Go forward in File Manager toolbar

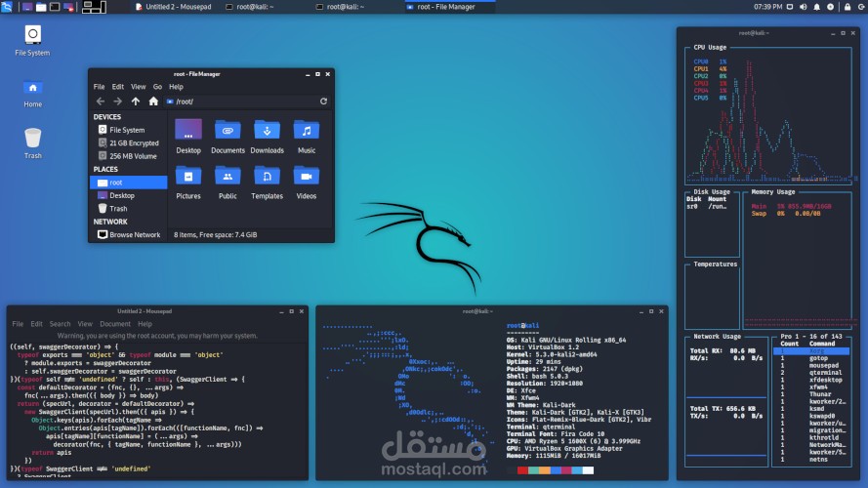pyautogui.click(x=117, y=102)
